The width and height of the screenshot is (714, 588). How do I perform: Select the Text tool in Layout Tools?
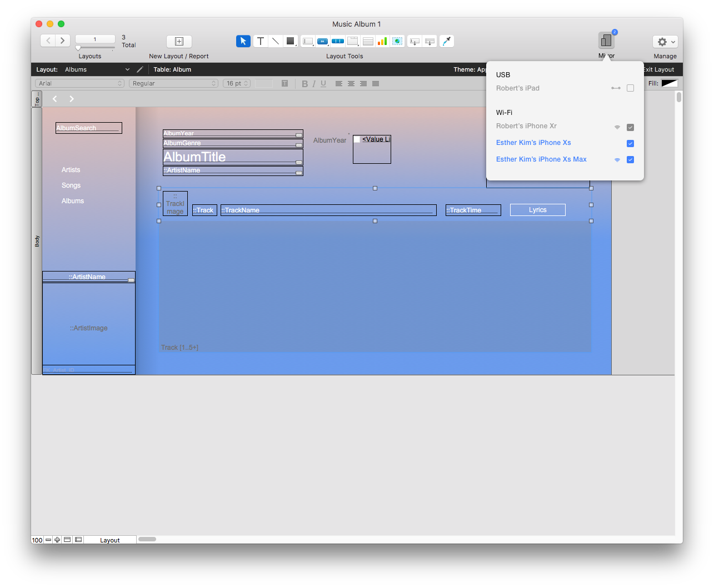point(260,41)
